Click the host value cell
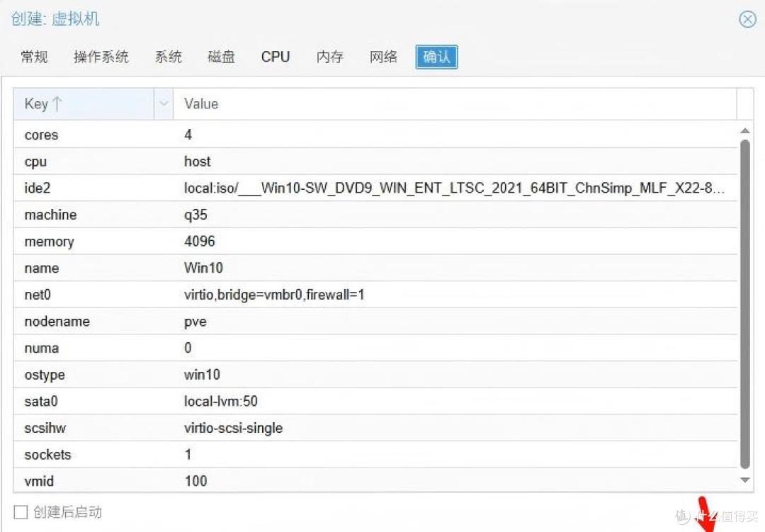765x532 pixels. [x=197, y=162]
